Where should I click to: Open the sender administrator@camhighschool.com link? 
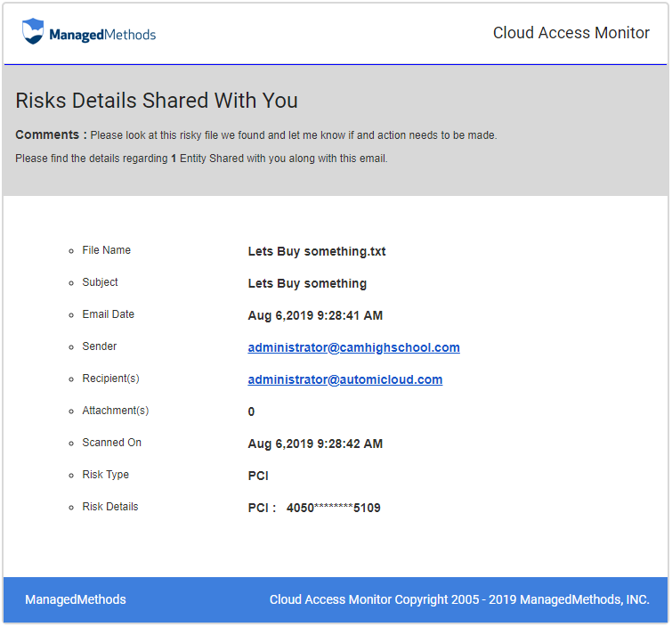click(x=353, y=347)
